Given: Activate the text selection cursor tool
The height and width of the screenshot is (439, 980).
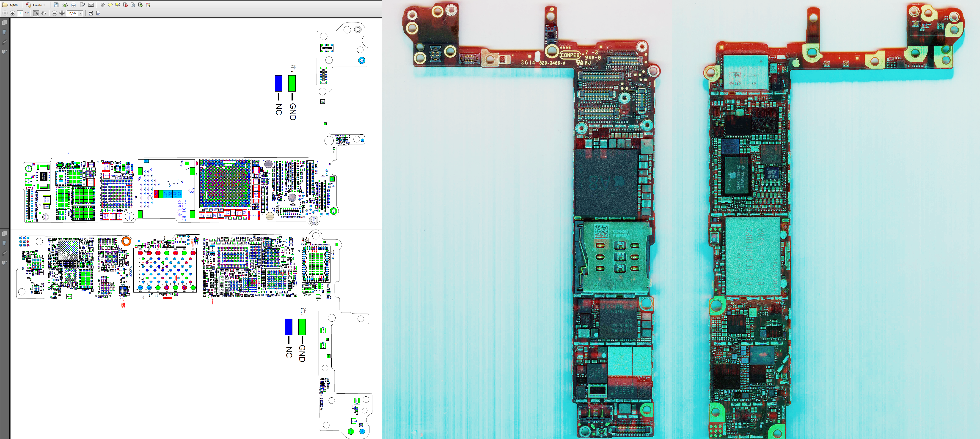Looking at the screenshot, I should (x=36, y=13).
